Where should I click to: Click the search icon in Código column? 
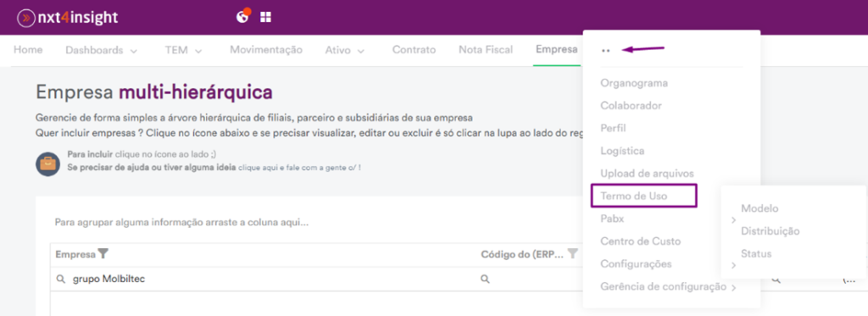pos(485,280)
